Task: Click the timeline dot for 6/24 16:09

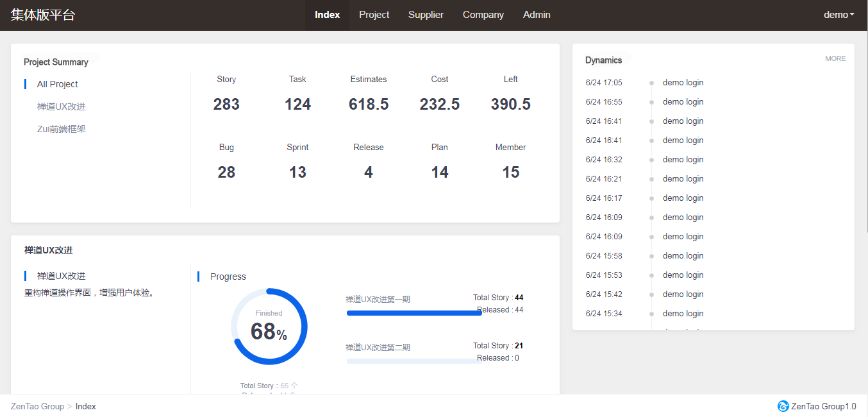Action: pos(652,217)
